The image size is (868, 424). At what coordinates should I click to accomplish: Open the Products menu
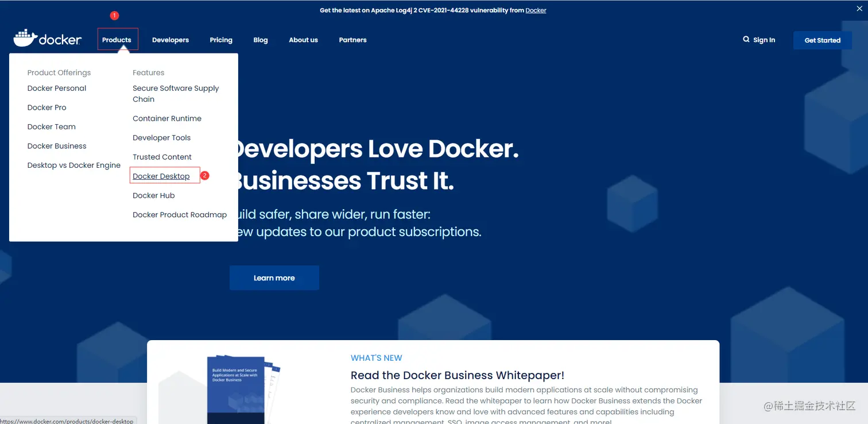[117, 40]
